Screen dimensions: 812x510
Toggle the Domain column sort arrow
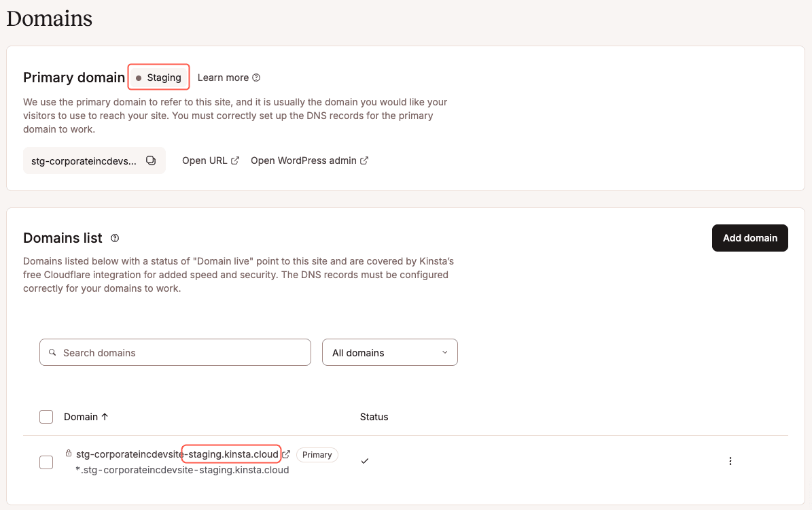coord(105,416)
